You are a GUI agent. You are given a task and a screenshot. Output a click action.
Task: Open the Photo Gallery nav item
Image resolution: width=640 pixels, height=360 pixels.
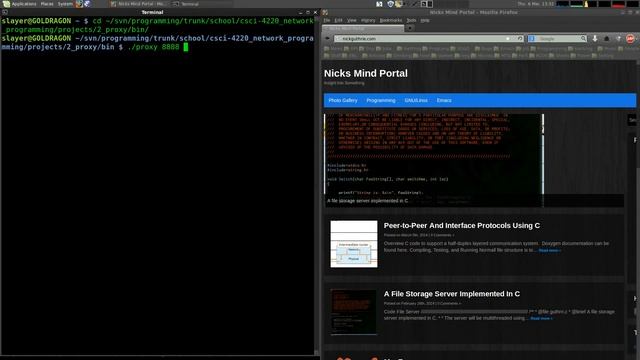pos(343,100)
